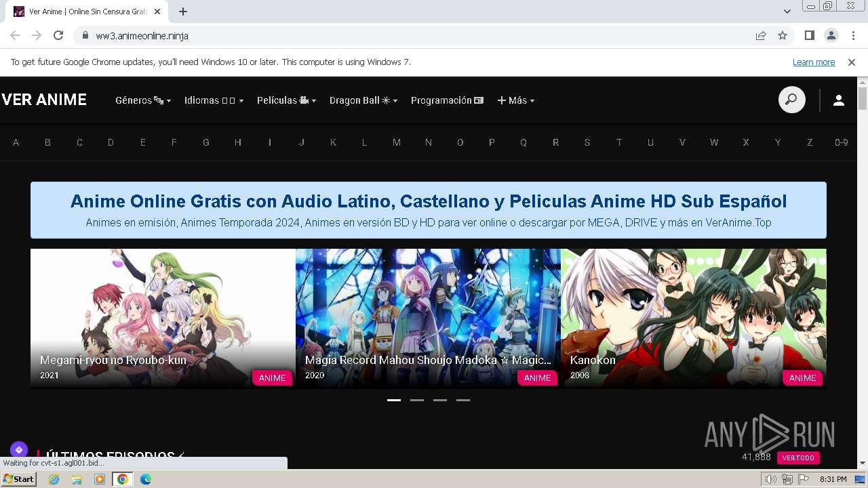Expand the Más dropdown menu
The image size is (868, 488).
(516, 100)
